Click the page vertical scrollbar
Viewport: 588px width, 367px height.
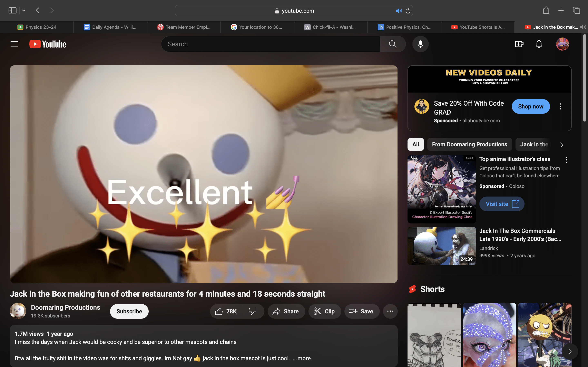[x=585, y=78]
